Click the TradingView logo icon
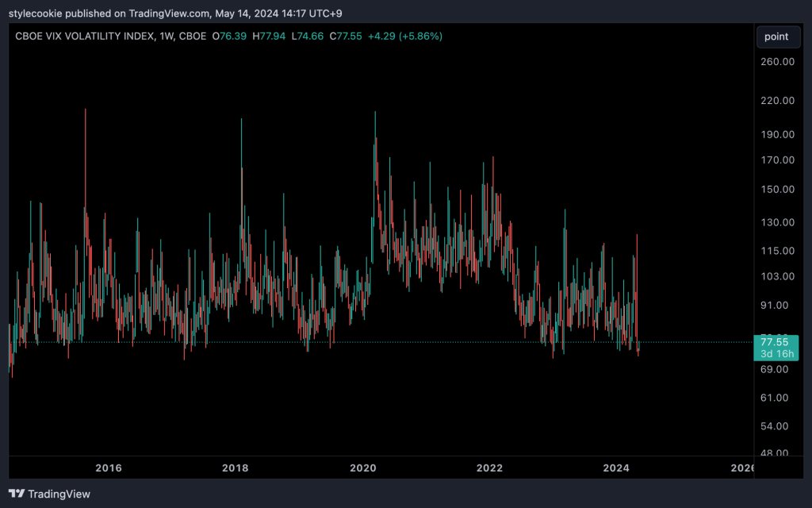 coord(16,494)
